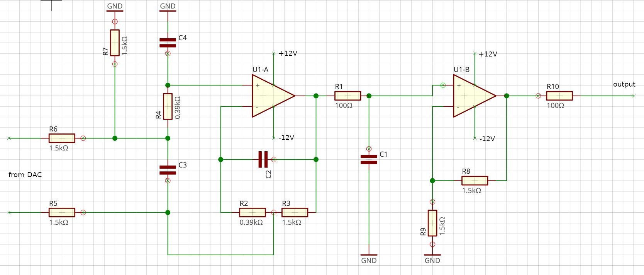
Task: Click junction dot left of capacitor C2
Action: [220, 159]
